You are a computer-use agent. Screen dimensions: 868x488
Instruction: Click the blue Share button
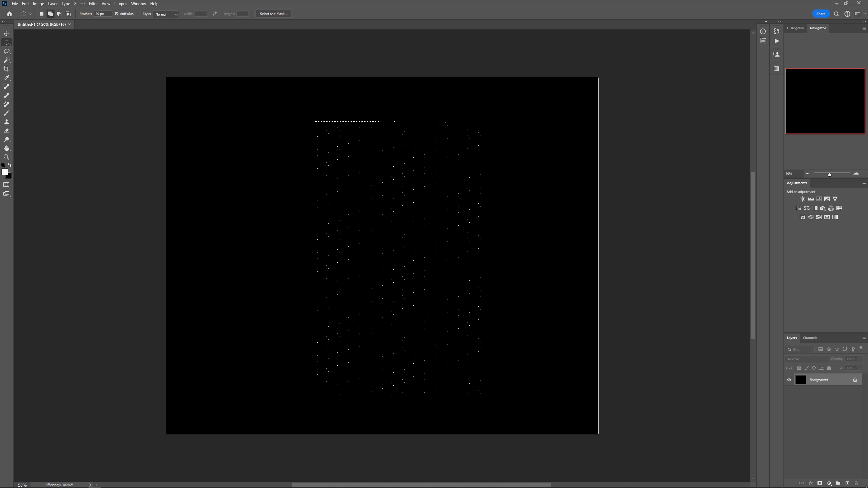click(x=821, y=14)
